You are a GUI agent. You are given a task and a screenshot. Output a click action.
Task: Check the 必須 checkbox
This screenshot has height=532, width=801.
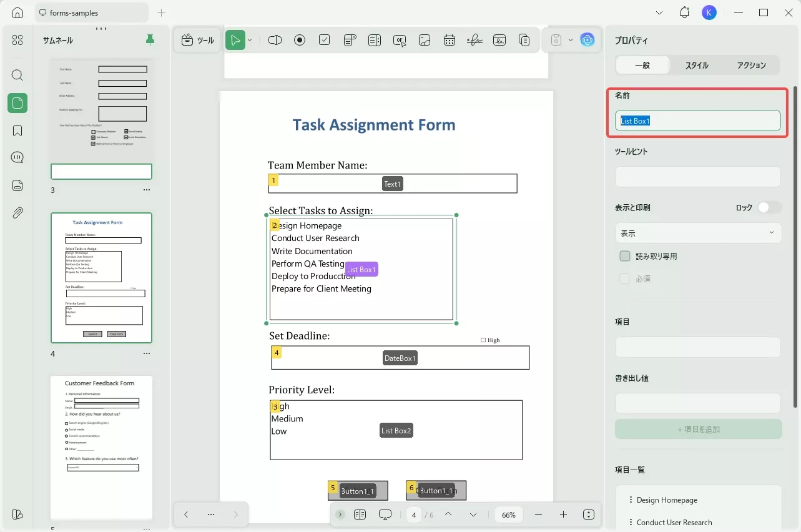pyautogui.click(x=625, y=278)
